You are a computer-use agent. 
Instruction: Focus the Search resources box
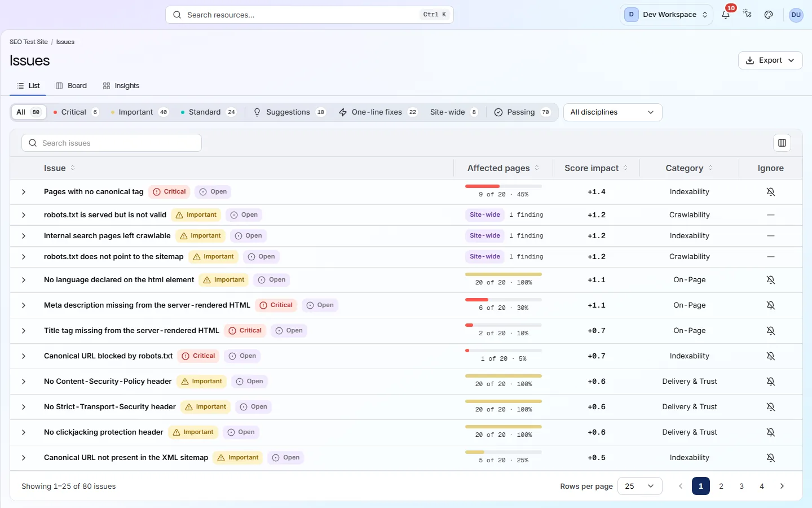(310, 15)
